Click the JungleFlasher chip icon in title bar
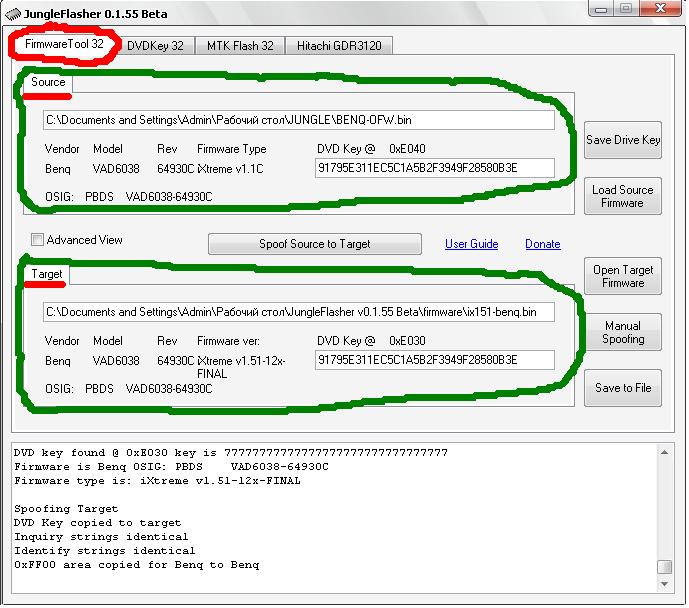The height and width of the screenshot is (608, 689). [12, 14]
